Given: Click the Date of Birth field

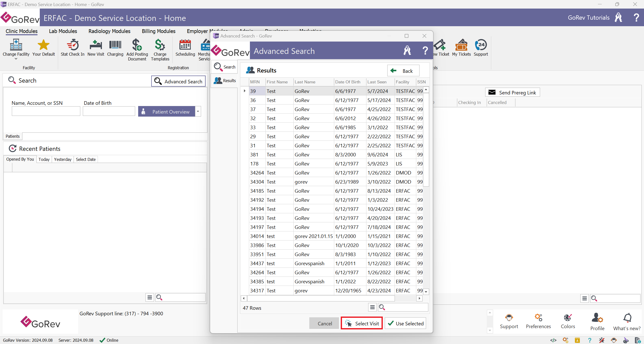Looking at the screenshot, I should 109,111.
